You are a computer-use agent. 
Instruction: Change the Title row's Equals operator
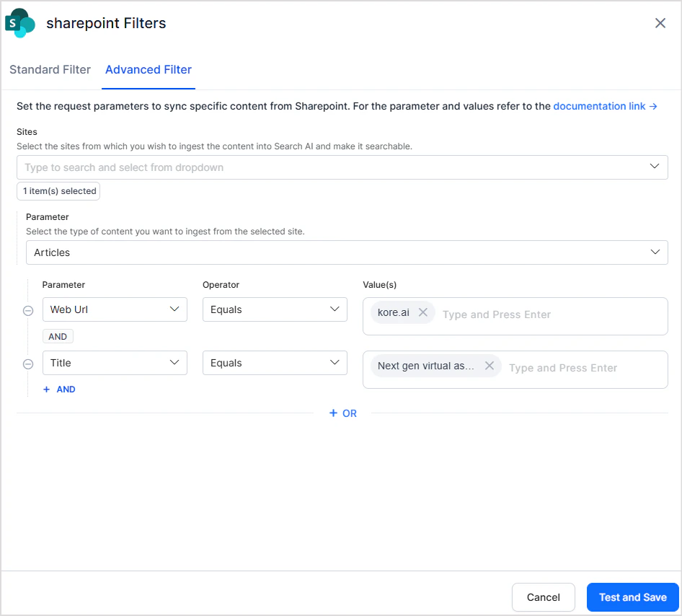275,363
